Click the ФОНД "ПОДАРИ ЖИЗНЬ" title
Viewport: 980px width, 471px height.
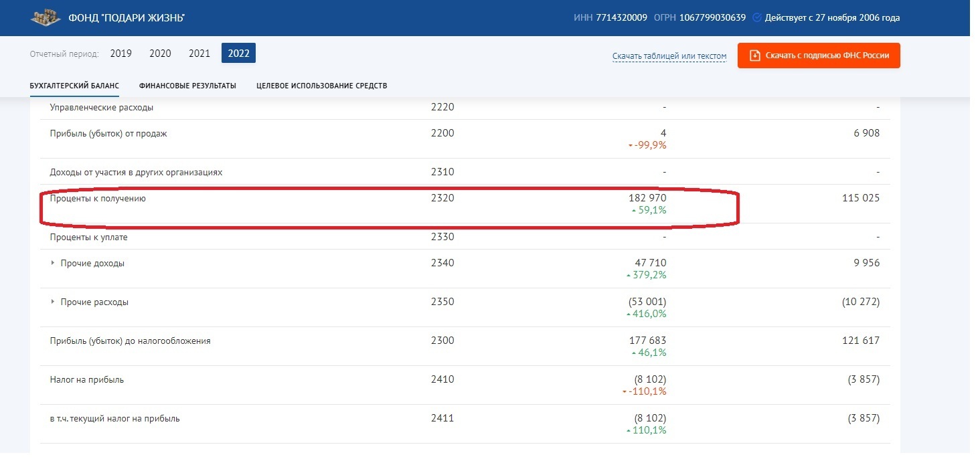click(127, 18)
